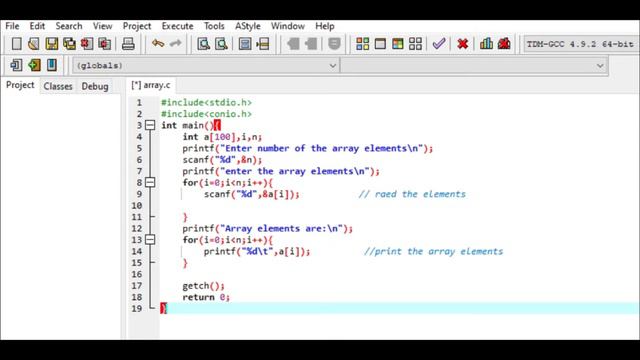
Task: Open the Help menu
Action: pos(325,26)
